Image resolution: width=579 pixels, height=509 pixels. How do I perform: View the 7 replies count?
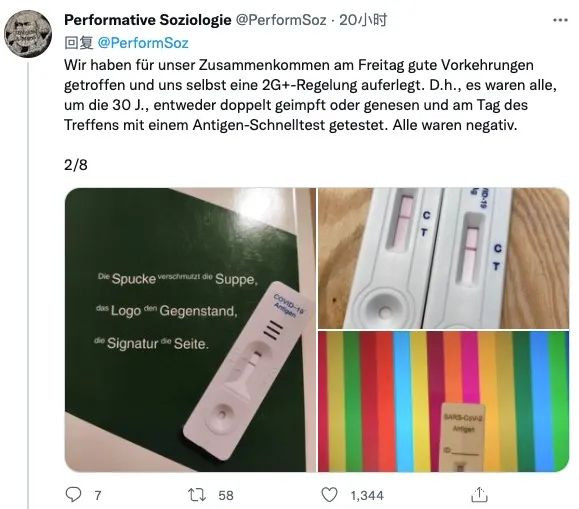tap(97, 495)
